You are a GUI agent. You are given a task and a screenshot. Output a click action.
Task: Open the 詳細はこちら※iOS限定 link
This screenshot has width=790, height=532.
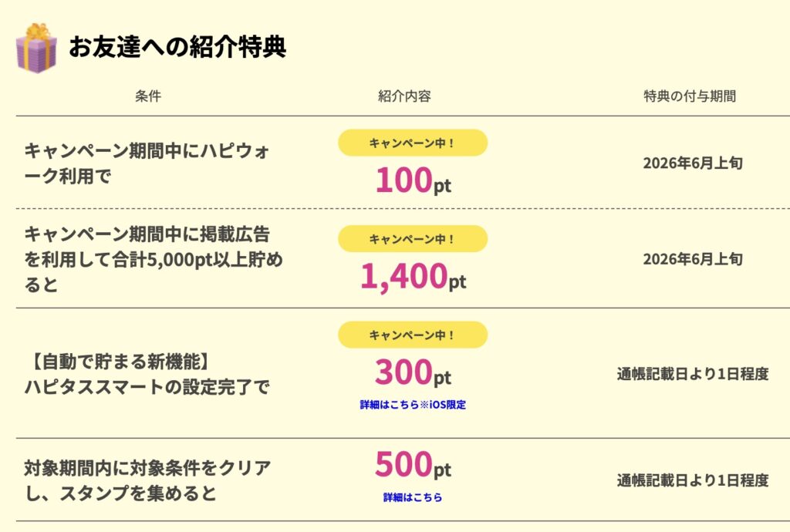point(413,405)
